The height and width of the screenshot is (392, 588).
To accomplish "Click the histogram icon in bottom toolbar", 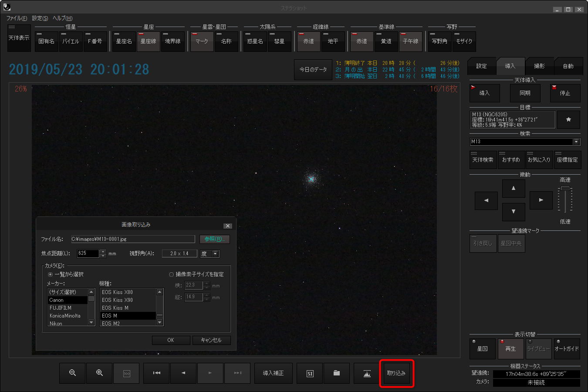I will pos(367,373).
